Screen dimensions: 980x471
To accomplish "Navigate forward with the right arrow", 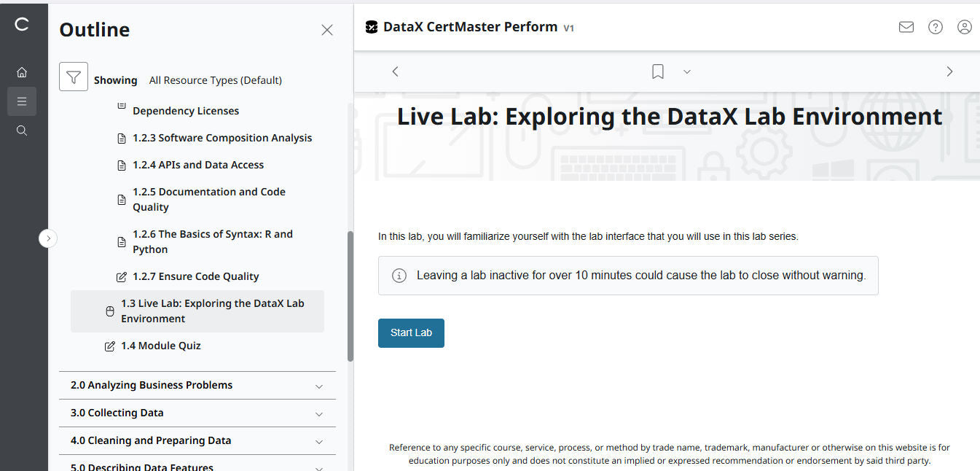I will [949, 71].
